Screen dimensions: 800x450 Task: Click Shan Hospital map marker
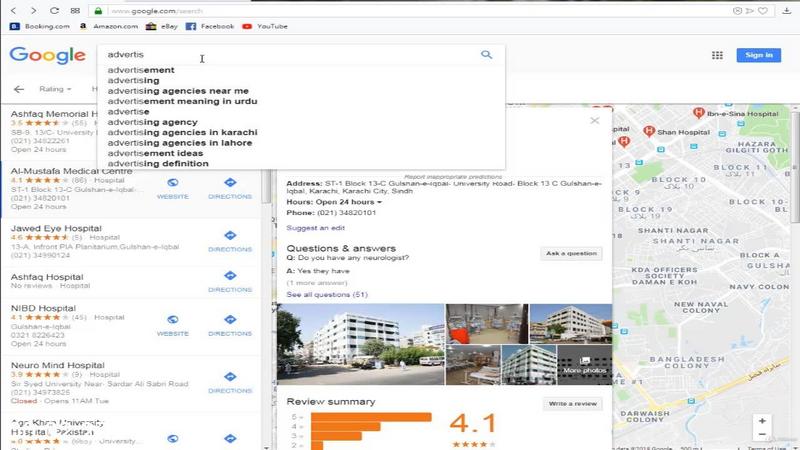[648, 131]
